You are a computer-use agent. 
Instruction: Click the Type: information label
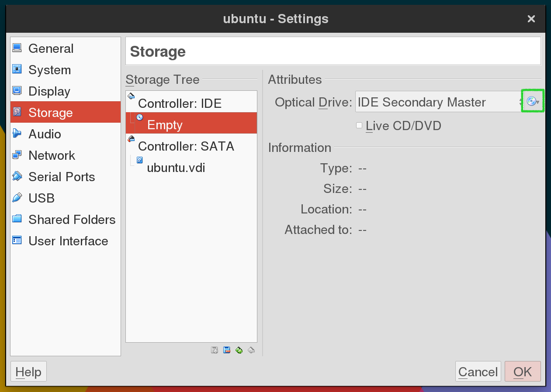(336, 168)
